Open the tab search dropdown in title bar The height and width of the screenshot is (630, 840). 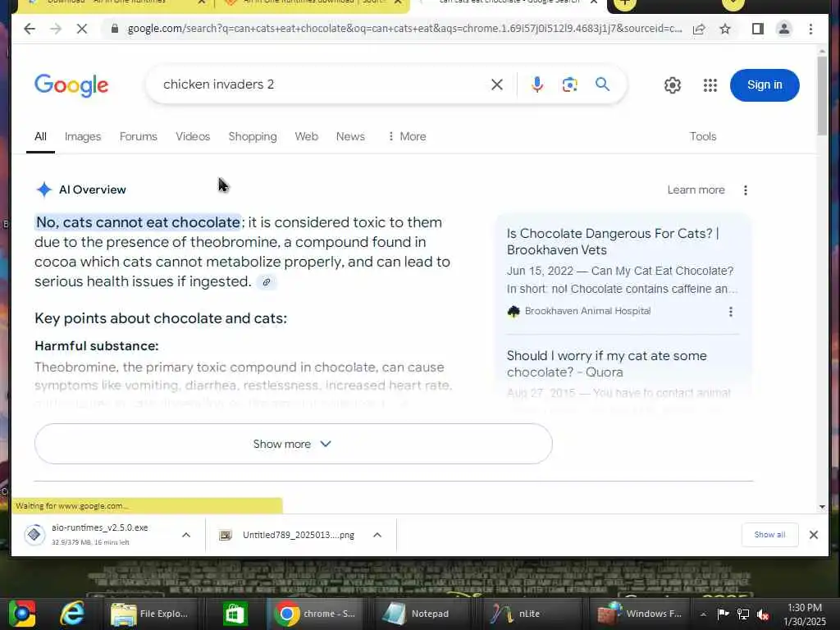click(733, 4)
